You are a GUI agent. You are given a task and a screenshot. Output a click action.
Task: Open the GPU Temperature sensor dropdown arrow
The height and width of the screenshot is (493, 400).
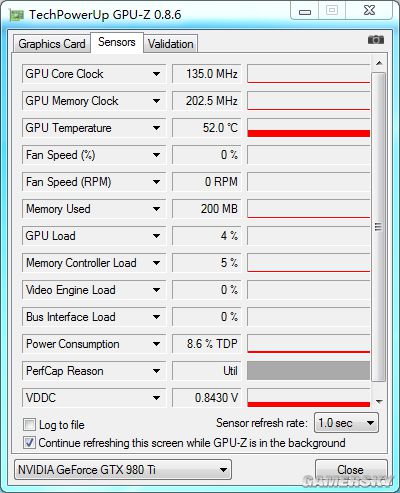coord(156,128)
